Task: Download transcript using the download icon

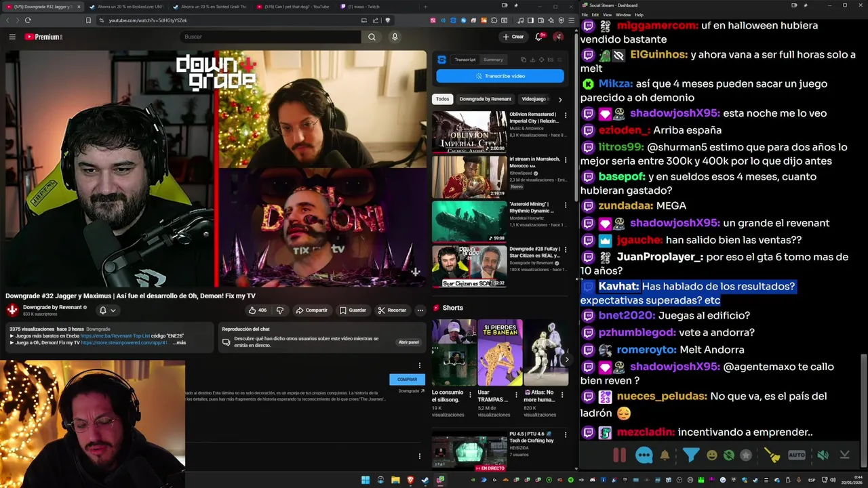Action: [532, 60]
